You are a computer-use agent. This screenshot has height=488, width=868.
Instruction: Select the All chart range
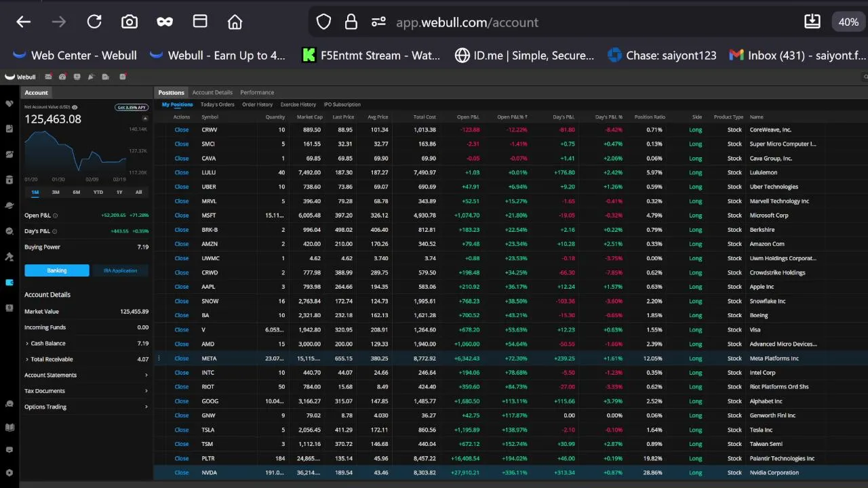pyautogui.click(x=139, y=192)
